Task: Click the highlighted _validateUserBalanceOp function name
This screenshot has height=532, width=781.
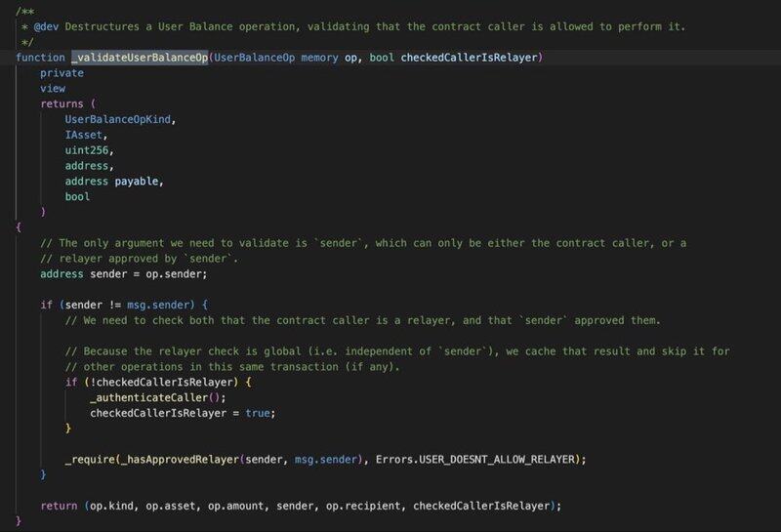Action: click(x=139, y=58)
